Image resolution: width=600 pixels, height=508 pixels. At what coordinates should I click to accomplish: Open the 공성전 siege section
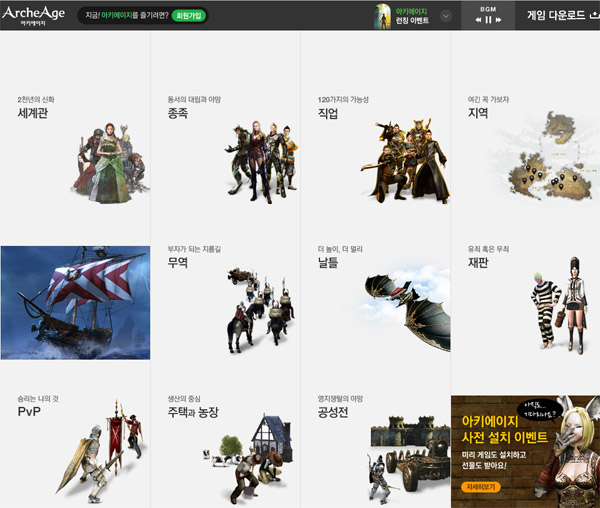[x=333, y=412]
